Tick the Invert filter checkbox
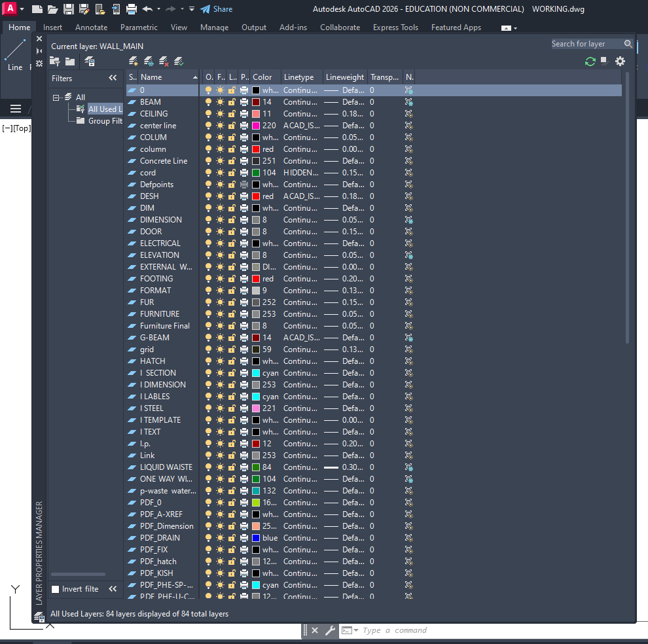 [x=56, y=589]
